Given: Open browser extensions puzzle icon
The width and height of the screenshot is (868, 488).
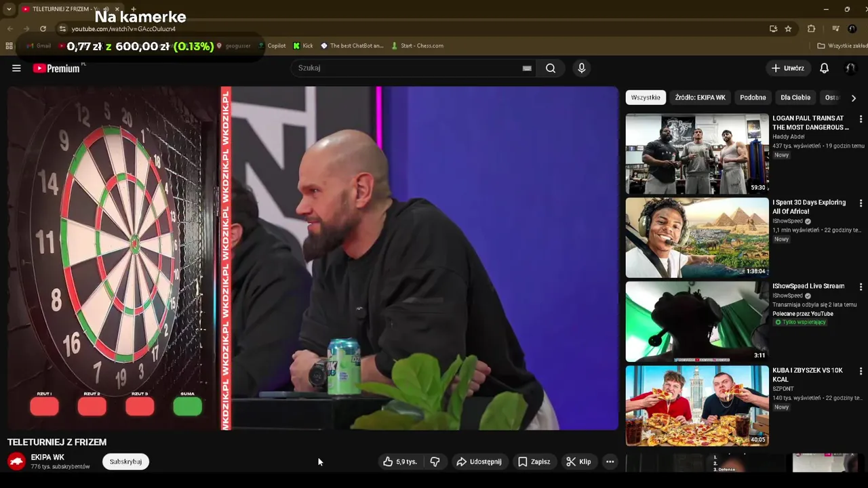Looking at the screenshot, I should coord(811,28).
